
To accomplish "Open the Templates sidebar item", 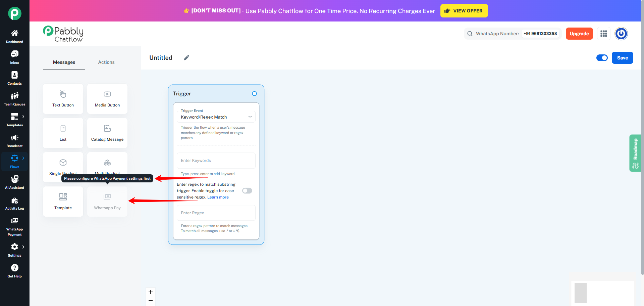I will [x=14, y=120].
